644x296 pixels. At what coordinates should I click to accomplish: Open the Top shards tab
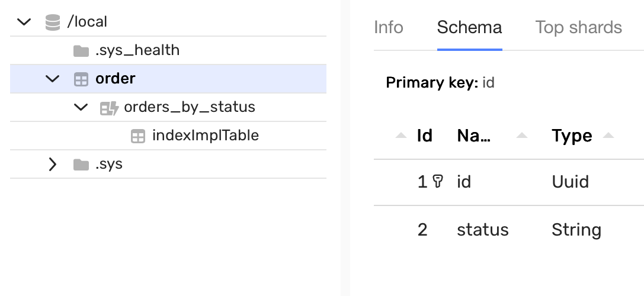click(578, 27)
